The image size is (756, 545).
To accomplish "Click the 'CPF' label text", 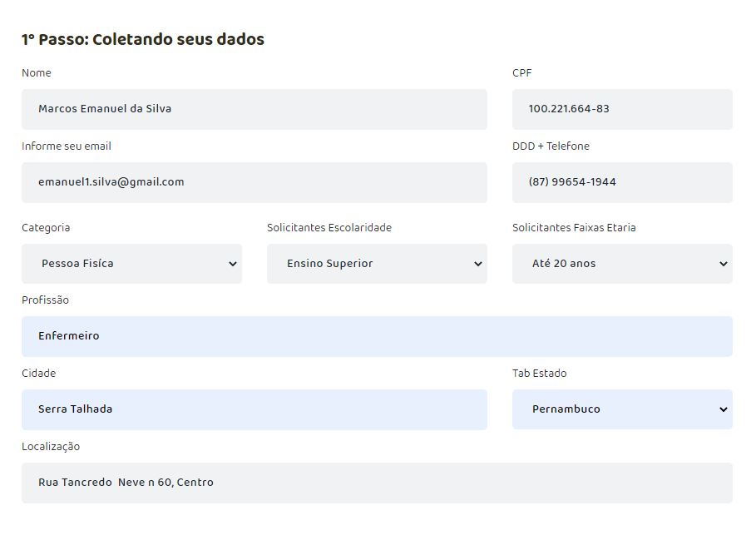I will 522,73.
